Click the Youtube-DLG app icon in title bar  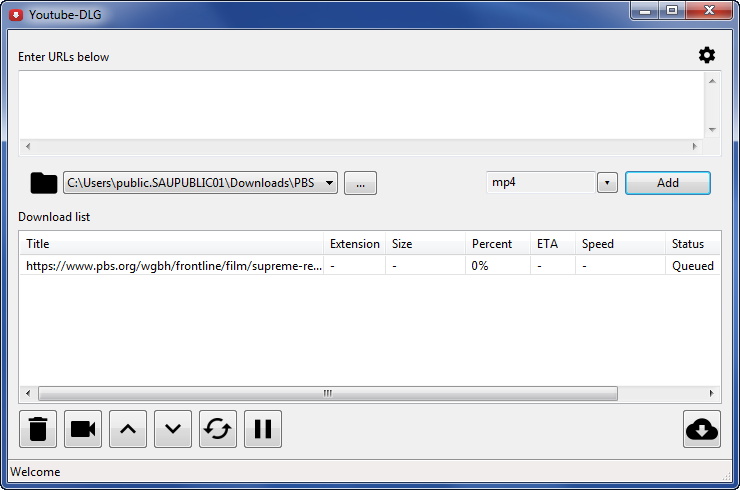coord(16,15)
